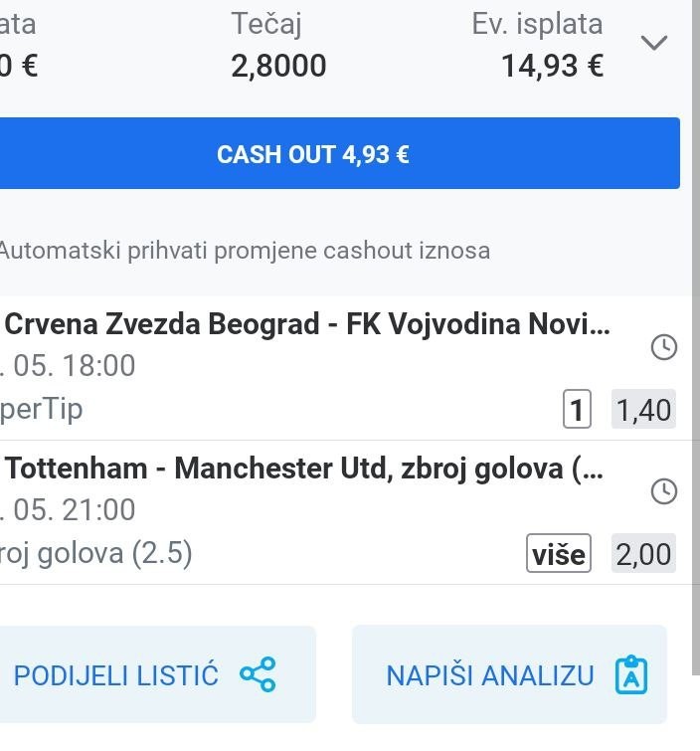The width and height of the screenshot is (700, 751).
Task: Select the više pick box
Action: [559, 553]
